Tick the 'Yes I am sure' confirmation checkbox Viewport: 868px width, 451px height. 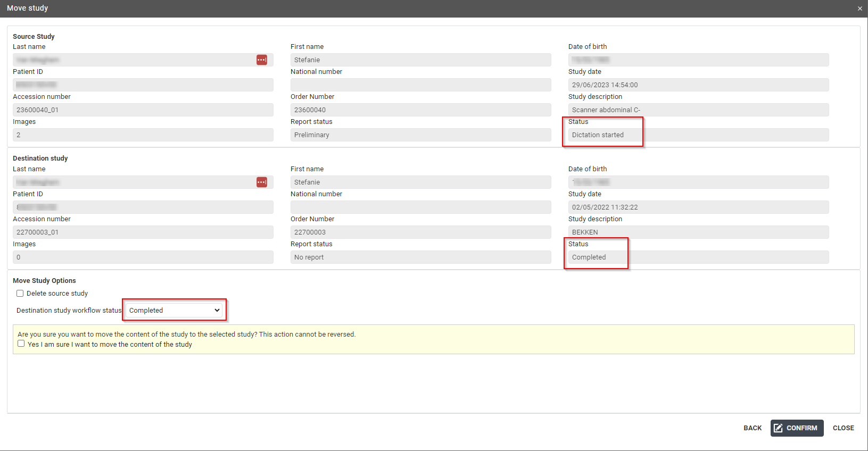[x=21, y=344]
